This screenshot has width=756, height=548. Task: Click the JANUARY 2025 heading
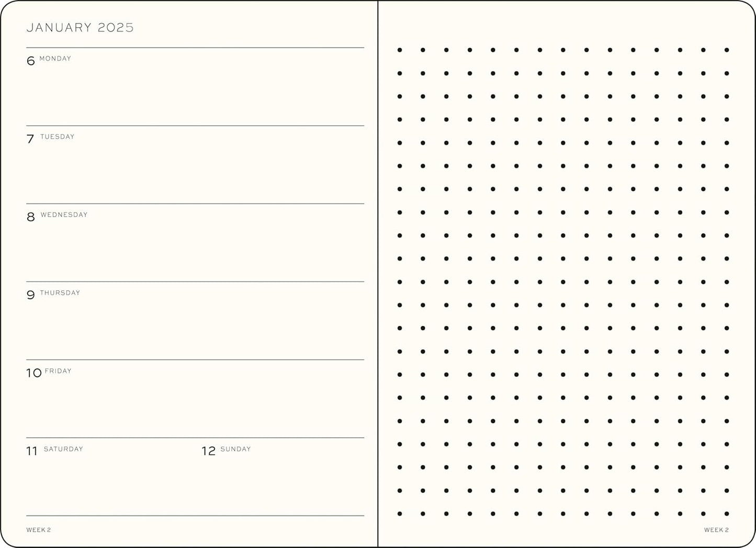pyautogui.click(x=80, y=28)
